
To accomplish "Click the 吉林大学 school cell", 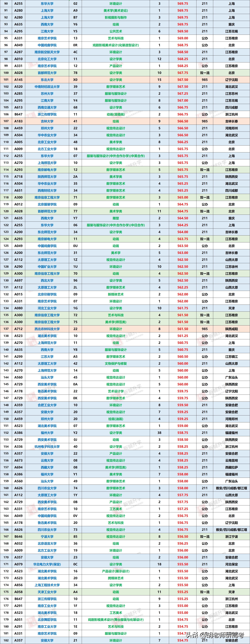I will coord(47,121).
